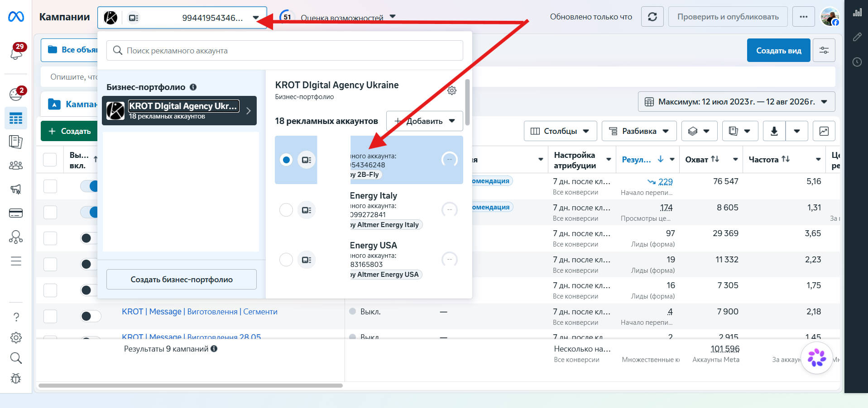
Task: Click the info icon beside Бизнес-портфолио
Action: [x=193, y=87]
